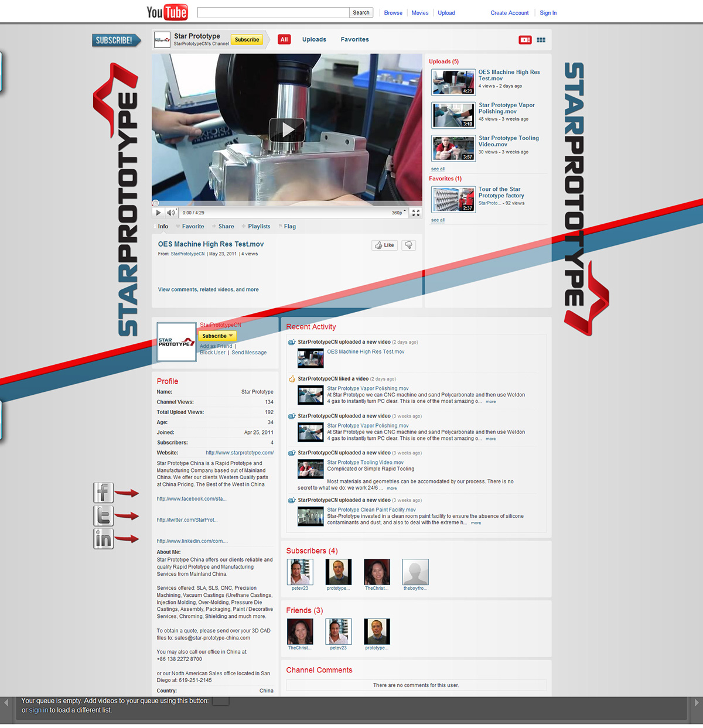Click 'sign in' link in queue bar

(x=39, y=710)
